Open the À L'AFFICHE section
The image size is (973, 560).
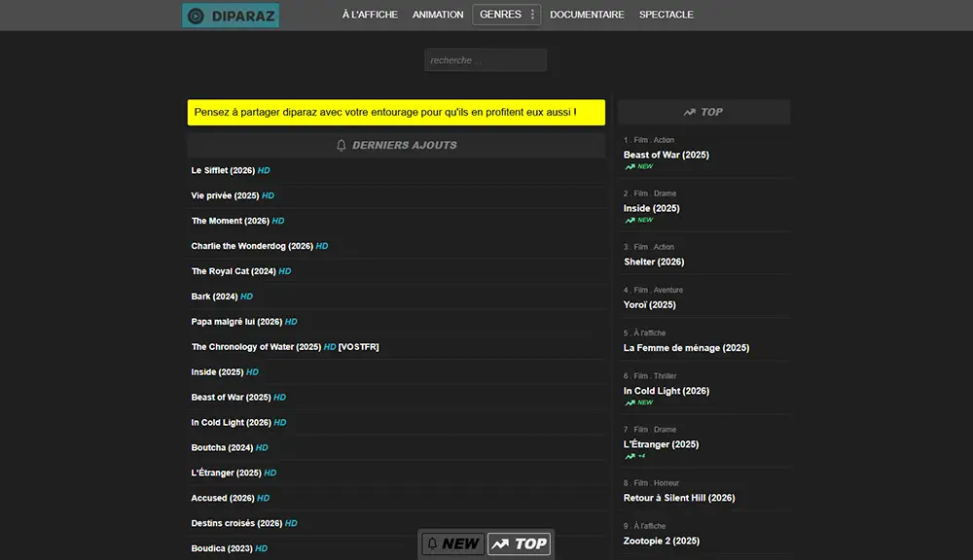click(x=369, y=15)
